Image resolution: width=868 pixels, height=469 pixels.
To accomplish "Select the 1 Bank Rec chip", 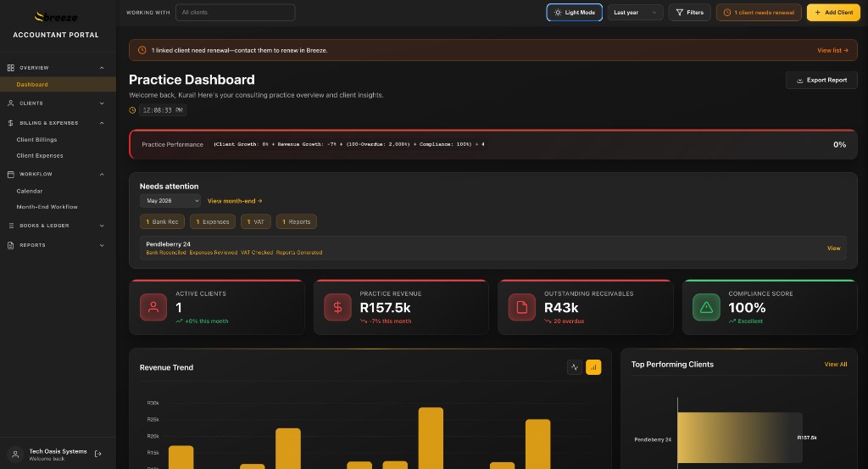I will [x=162, y=221].
